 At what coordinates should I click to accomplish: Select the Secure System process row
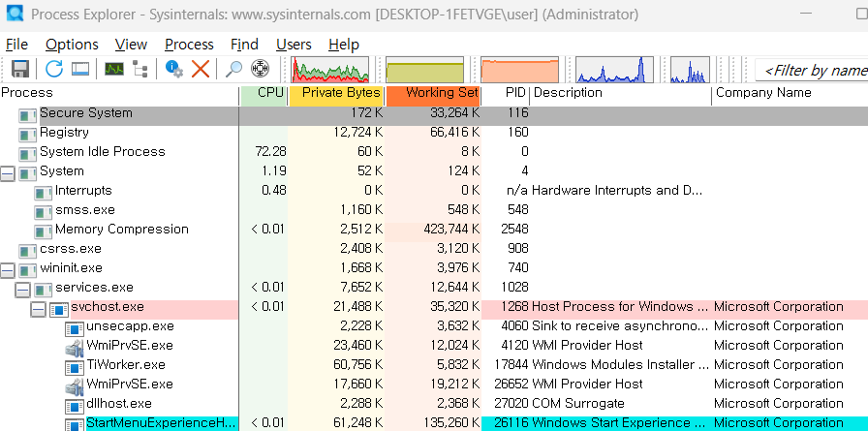(434, 115)
